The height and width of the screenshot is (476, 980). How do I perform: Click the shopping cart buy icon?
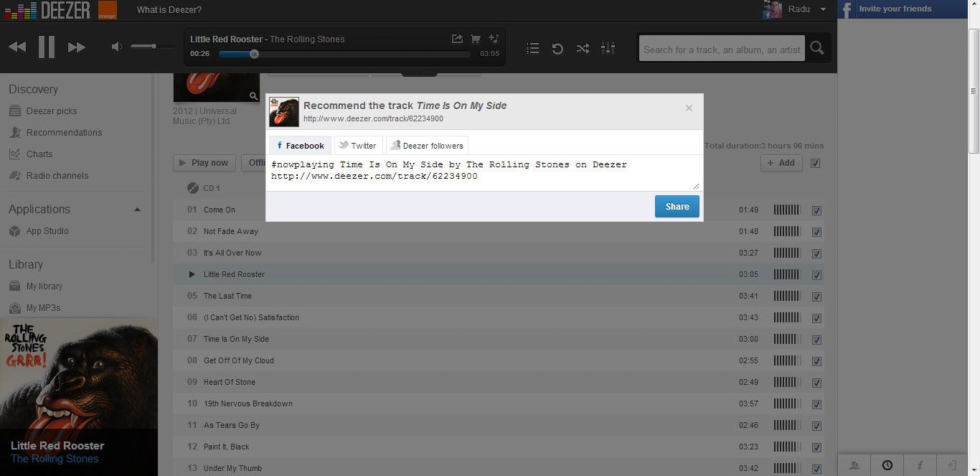(x=475, y=39)
